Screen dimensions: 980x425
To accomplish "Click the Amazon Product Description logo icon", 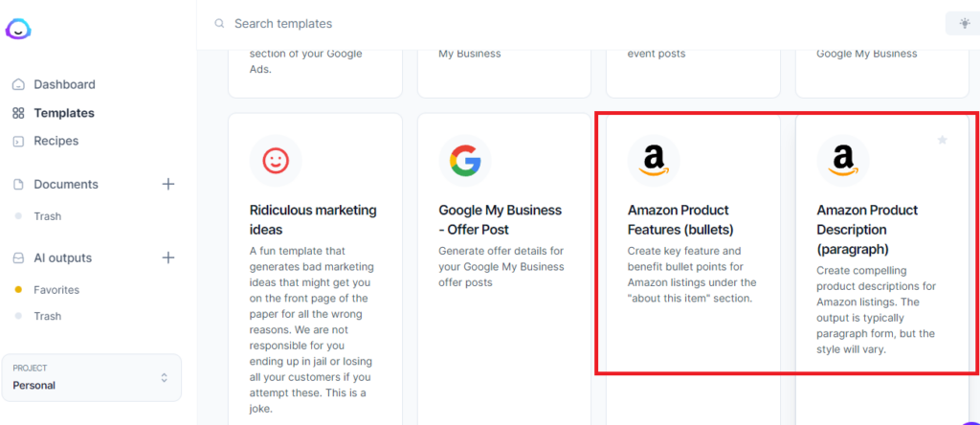I will coord(843,161).
